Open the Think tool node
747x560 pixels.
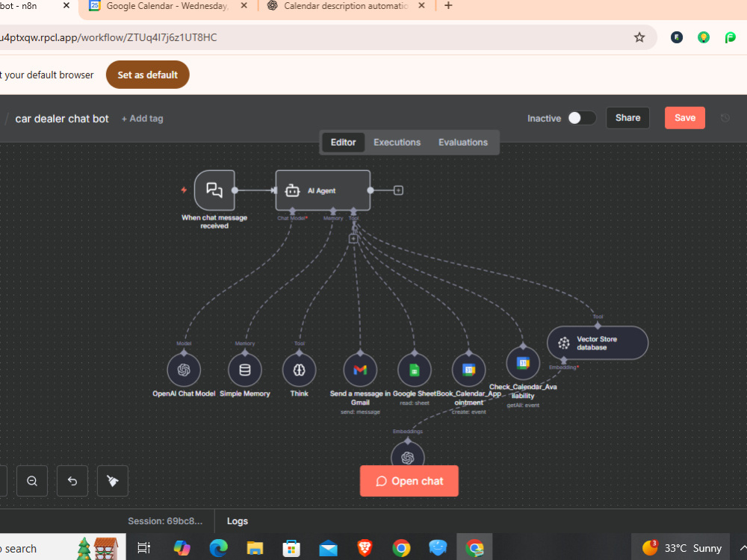point(300,370)
